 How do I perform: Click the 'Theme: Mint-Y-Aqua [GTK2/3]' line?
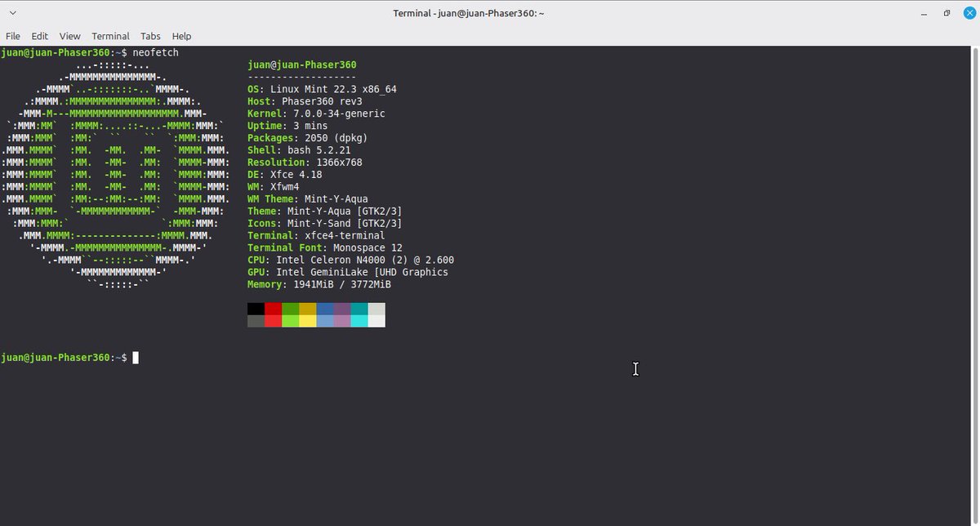(324, 212)
